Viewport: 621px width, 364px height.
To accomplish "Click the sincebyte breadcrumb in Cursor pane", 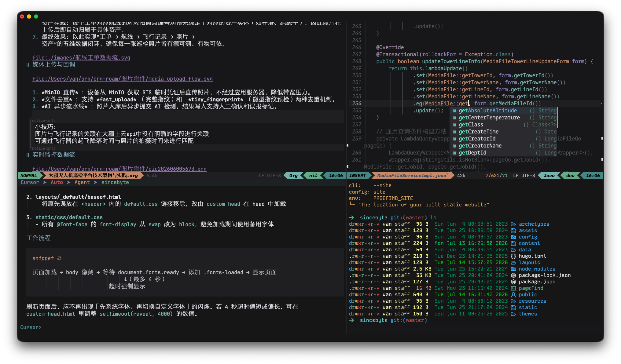I will [115, 182].
